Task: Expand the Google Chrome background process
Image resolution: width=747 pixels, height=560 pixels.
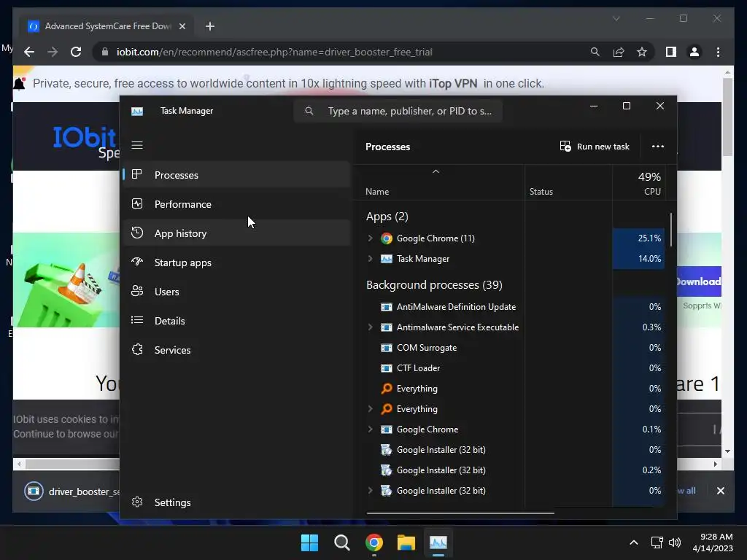Action: coord(370,429)
